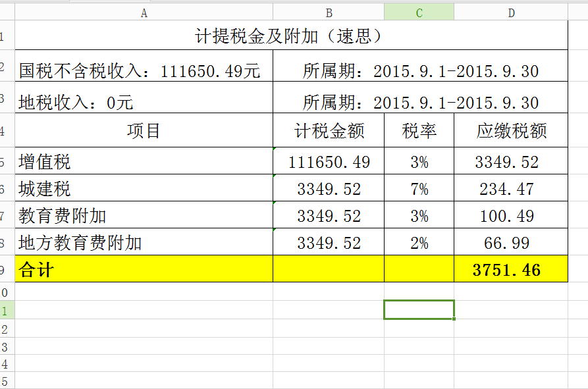Click the yellow 合计 cell

coord(144,269)
